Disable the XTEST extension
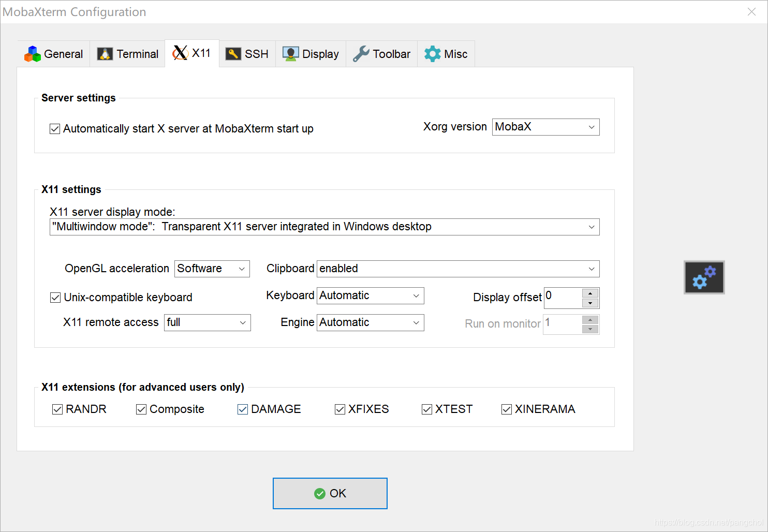This screenshot has height=532, width=768. [x=427, y=409]
